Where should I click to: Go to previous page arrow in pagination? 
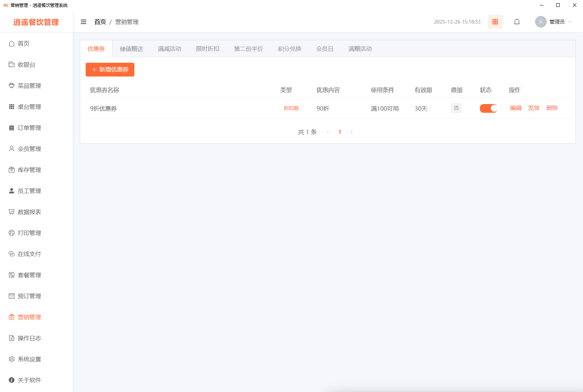pyautogui.click(x=328, y=132)
